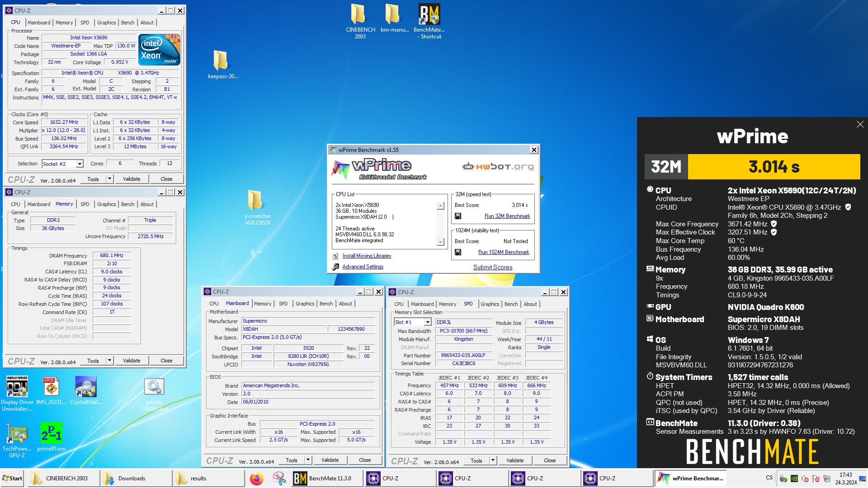868x488 pixels.
Task: Open the bm-manu desktop folder
Action: point(394,19)
